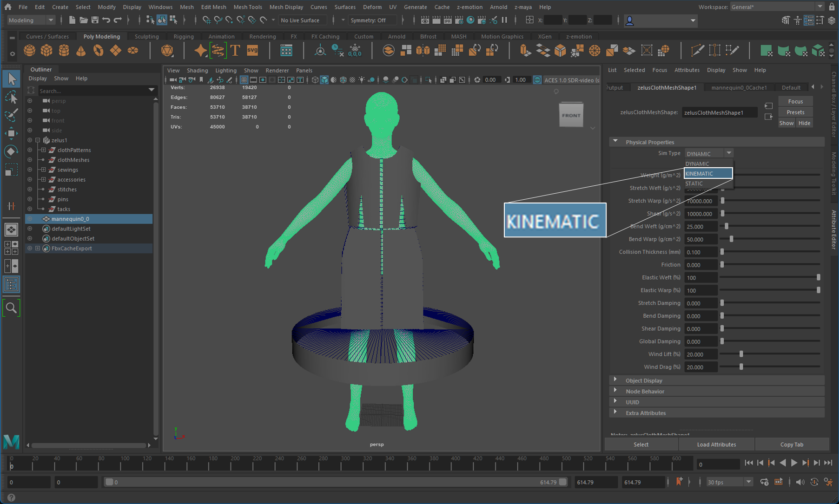This screenshot has width=839, height=504.
Task: Expand the clothMeshes node
Action: (x=43, y=160)
